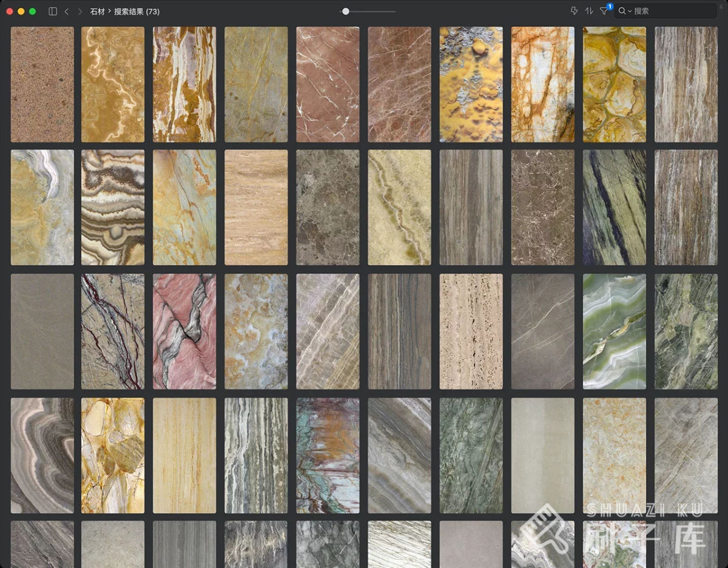The height and width of the screenshot is (568, 728).
Task: Click the lightning bolt quick action icon
Action: [574, 11]
